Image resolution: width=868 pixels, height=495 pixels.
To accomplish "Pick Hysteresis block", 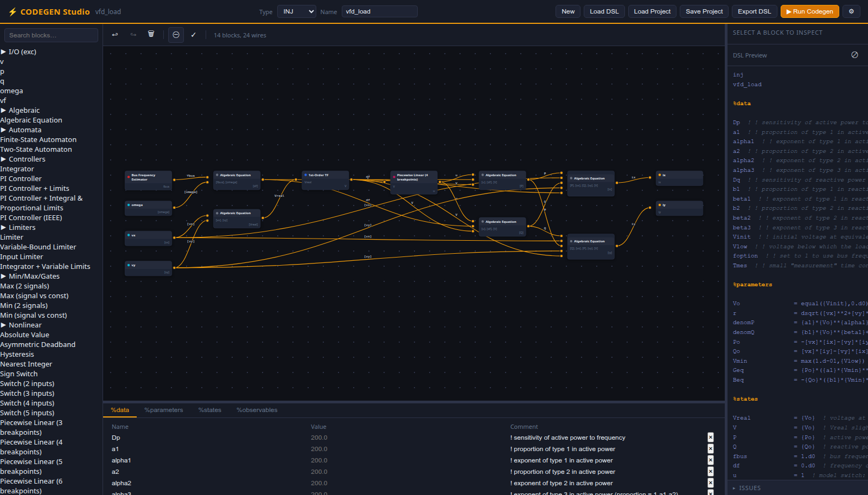I will tap(17, 354).
